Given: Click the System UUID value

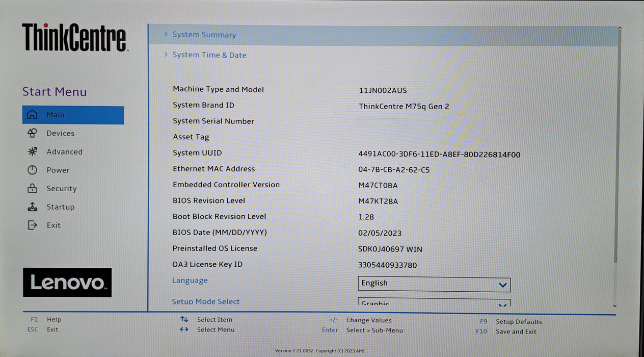Looking at the screenshot, I should 440,155.
